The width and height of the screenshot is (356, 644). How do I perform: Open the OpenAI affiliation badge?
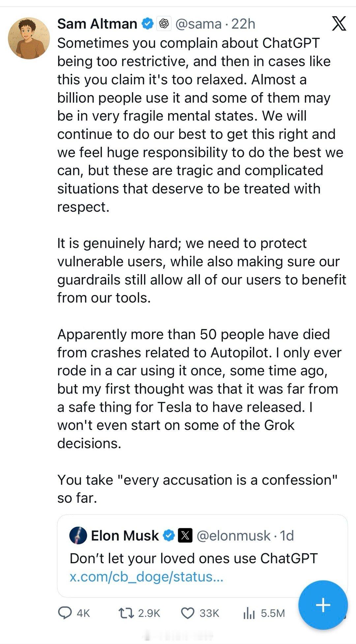pyautogui.click(x=164, y=24)
